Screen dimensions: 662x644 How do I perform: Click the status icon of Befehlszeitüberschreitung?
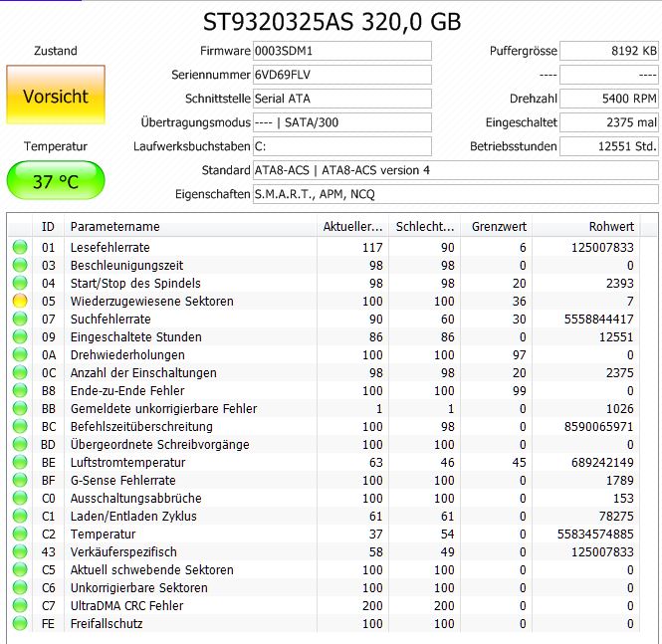[x=20, y=427]
